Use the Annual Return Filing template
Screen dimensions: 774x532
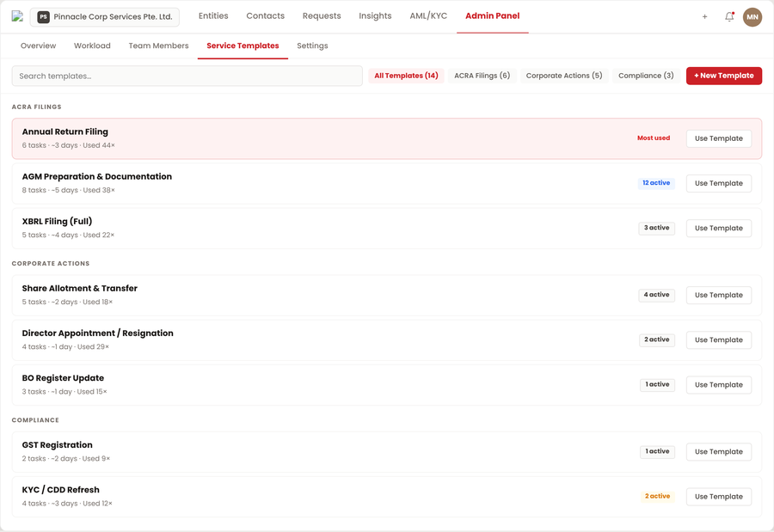[718, 138]
